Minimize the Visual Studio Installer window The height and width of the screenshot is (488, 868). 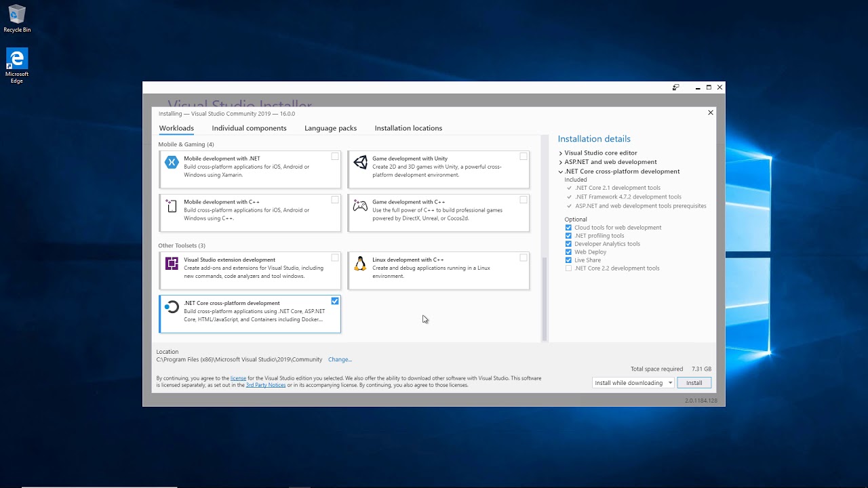coord(698,87)
